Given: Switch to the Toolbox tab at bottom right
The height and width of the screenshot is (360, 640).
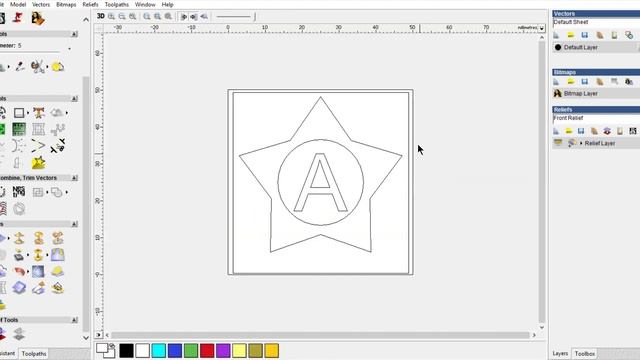Looking at the screenshot, I should [x=584, y=353].
